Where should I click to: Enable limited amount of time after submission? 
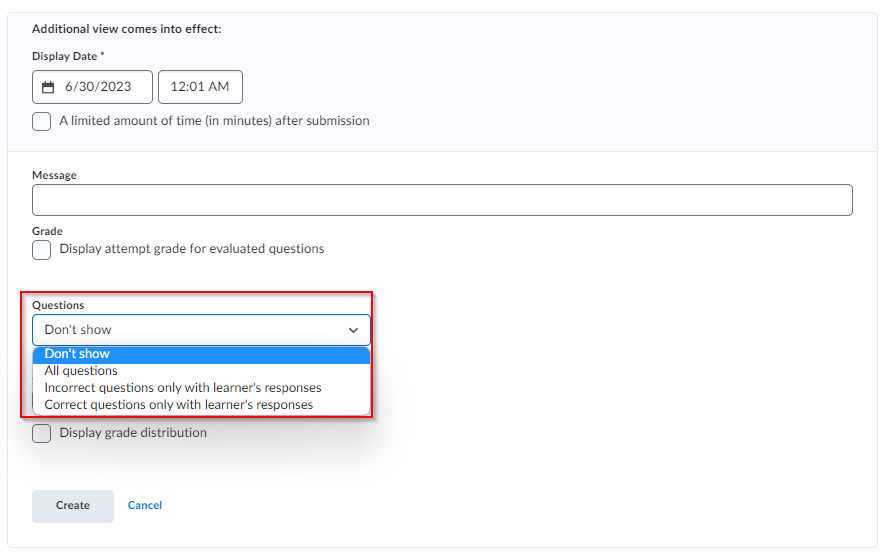(42, 121)
